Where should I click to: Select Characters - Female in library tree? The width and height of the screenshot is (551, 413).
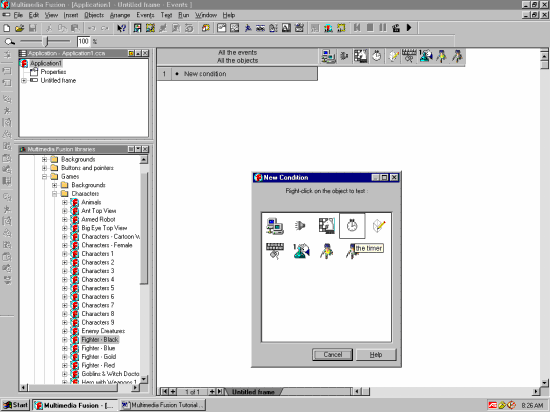click(x=107, y=245)
